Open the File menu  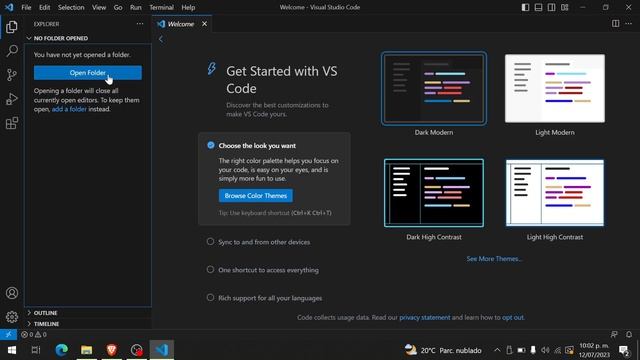click(26, 7)
